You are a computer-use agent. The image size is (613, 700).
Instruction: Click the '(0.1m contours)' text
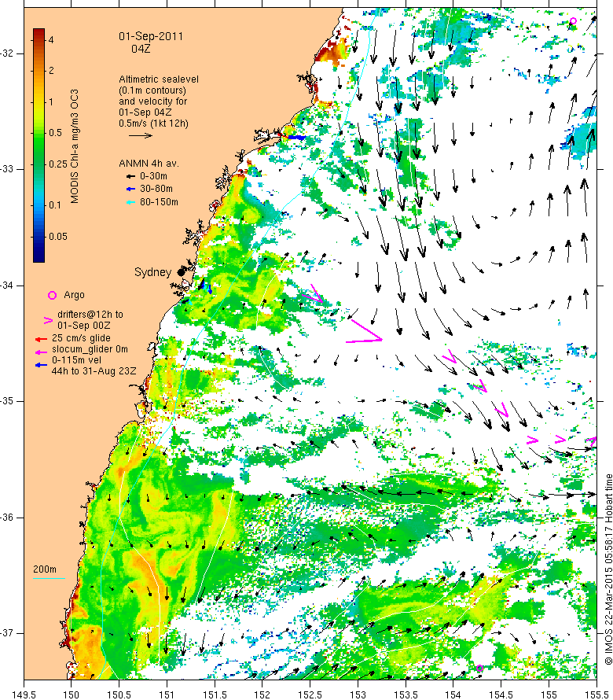(x=152, y=90)
